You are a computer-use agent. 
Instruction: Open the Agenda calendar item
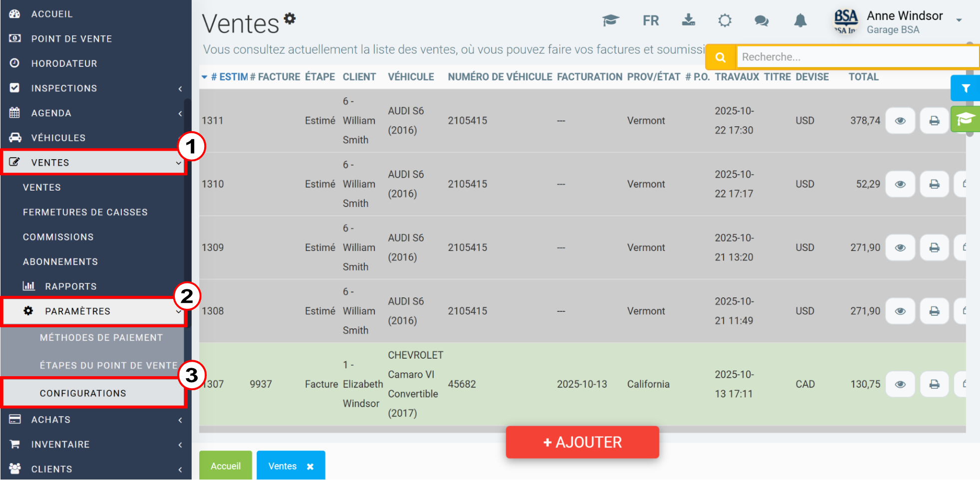pos(51,113)
